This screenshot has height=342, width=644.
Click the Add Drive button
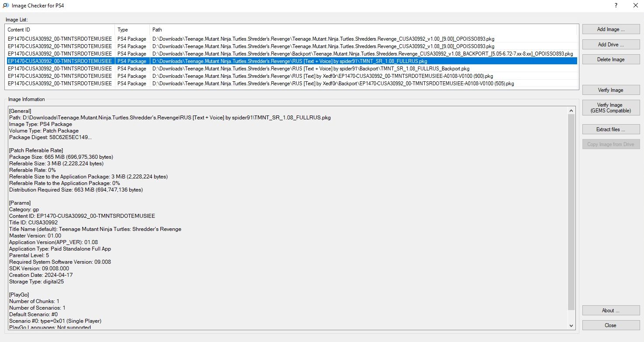[x=611, y=45]
